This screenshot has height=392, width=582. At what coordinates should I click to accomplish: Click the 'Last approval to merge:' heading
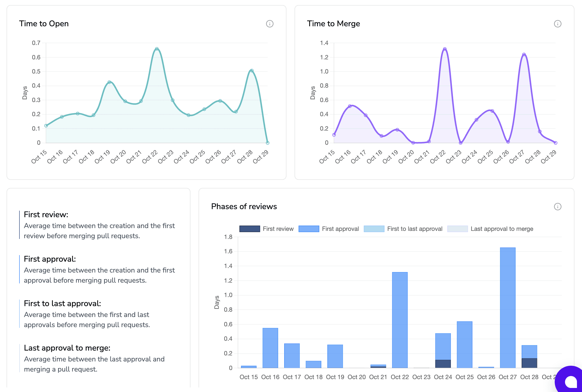[67, 348]
